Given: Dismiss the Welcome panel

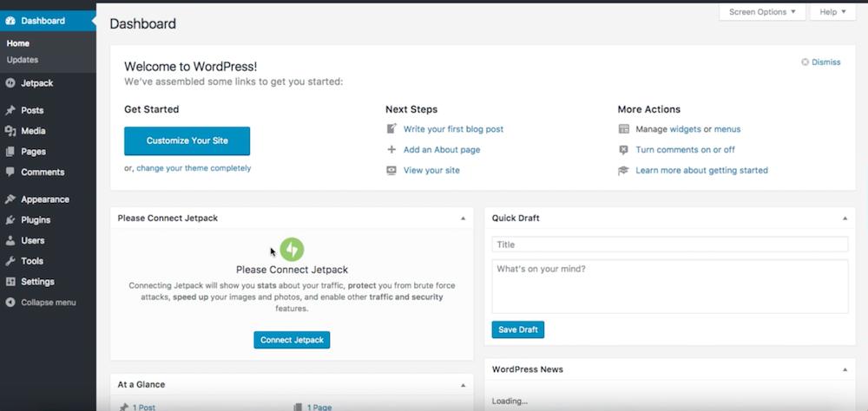Looking at the screenshot, I should click(x=821, y=62).
